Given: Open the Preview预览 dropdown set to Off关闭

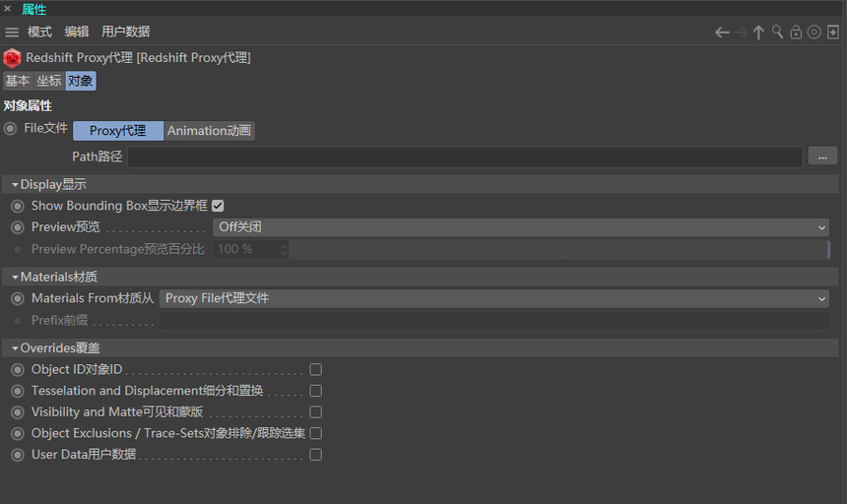Looking at the screenshot, I should click(x=521, y=227).
